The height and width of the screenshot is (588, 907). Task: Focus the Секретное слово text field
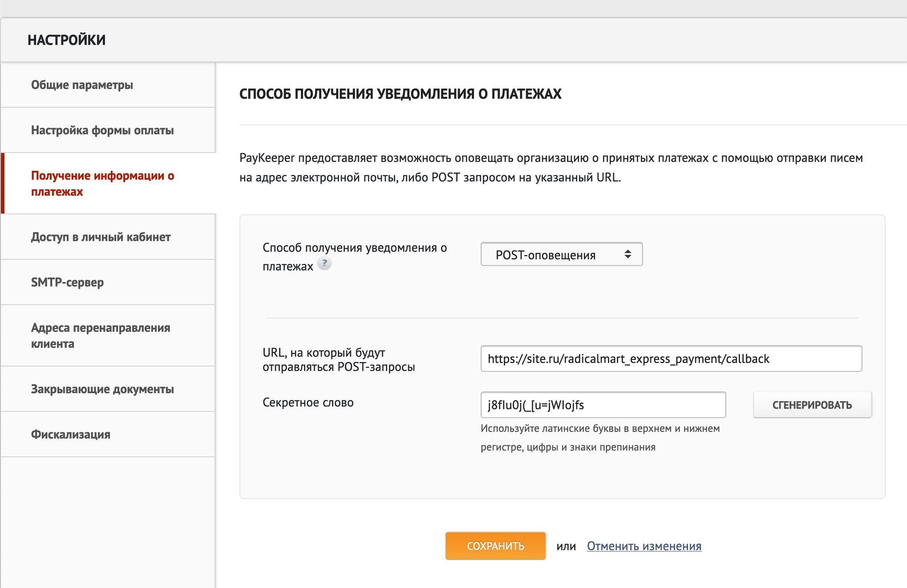603,405
